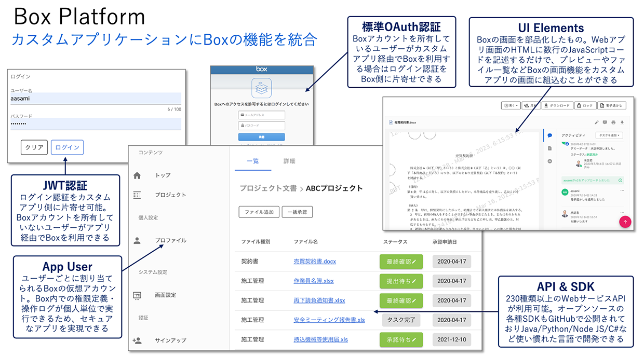
Task: Click the 2020-04-17 date in 売買契約書.docx row
Action: pyautogui.click(x=452, y=261)
